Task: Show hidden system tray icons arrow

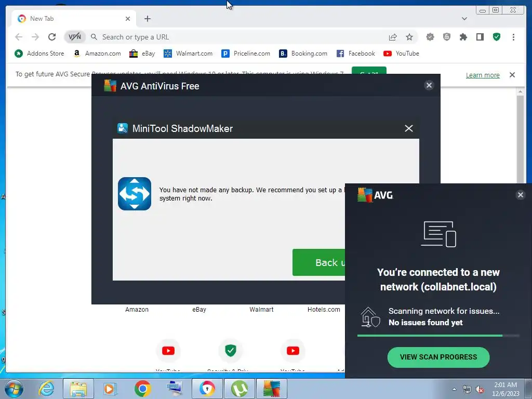Action: tap(454, 389)
